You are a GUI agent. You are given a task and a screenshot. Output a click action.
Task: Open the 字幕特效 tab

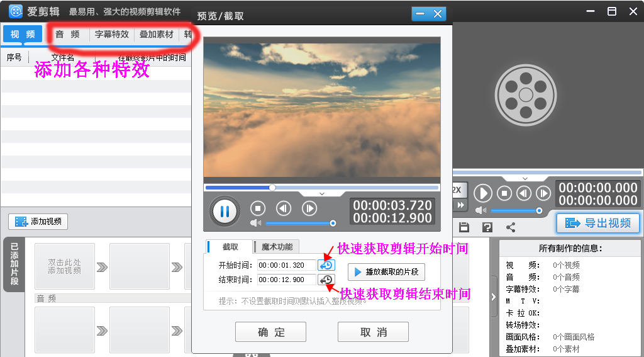click(x=111, y=35)
